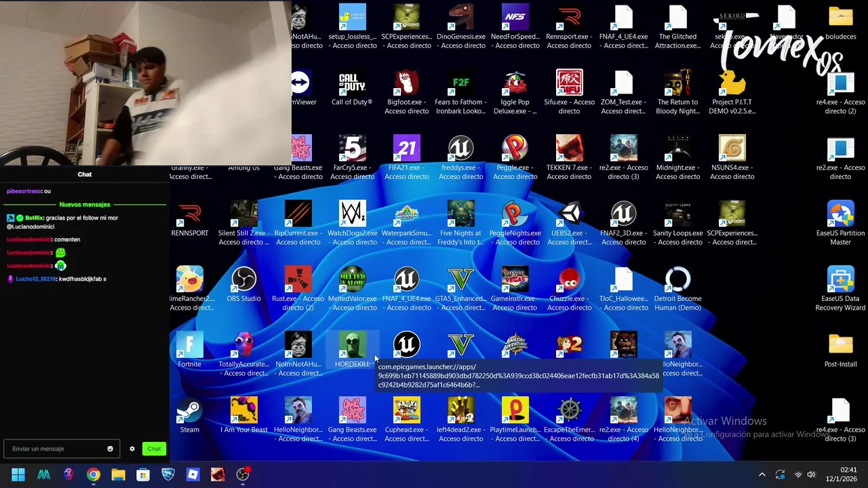
Task: Open the TEKKEN 7.exe shortcut
Action: click(x=569, y=157)
